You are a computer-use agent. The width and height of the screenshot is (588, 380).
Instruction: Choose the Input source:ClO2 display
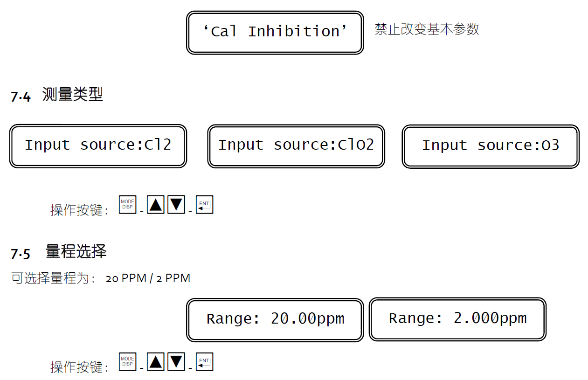pyautogui.click(x=296, y=145)
